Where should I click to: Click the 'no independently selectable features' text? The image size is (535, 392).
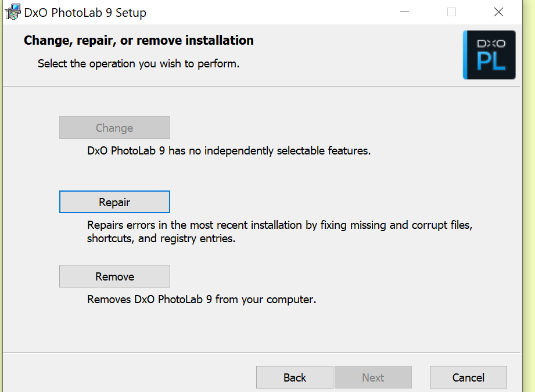click(229, 150)
